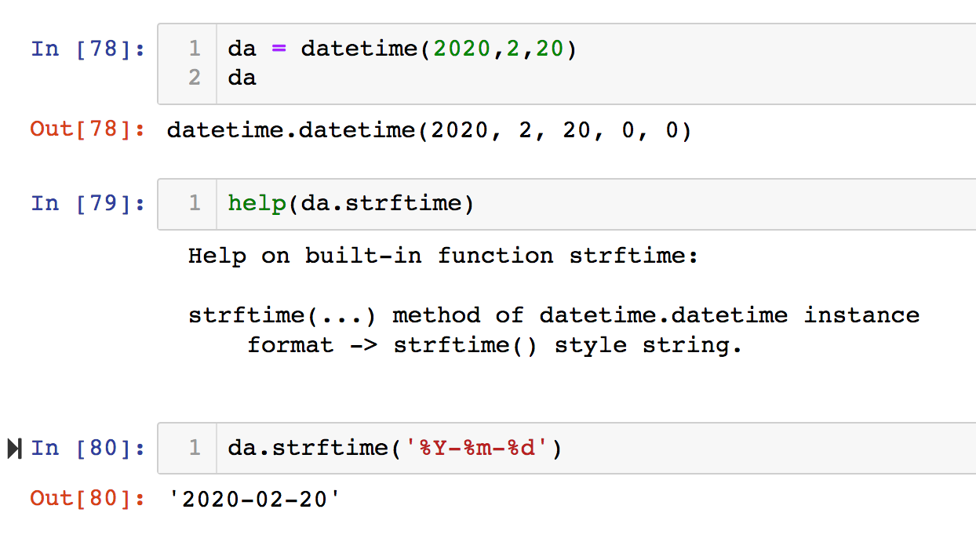Screen dimensions: 976x560
Task: Click line number 2 in cell 78
Action: tap(195, 78)
